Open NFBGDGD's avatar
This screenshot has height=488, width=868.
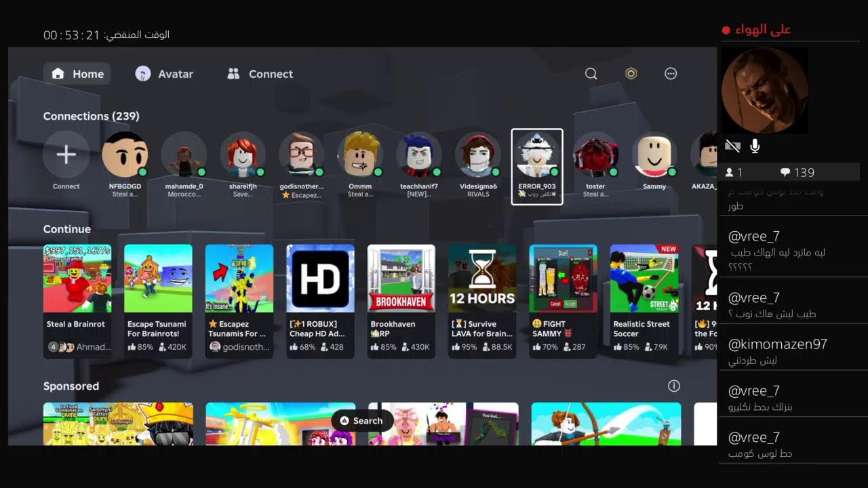coord(125,155)
